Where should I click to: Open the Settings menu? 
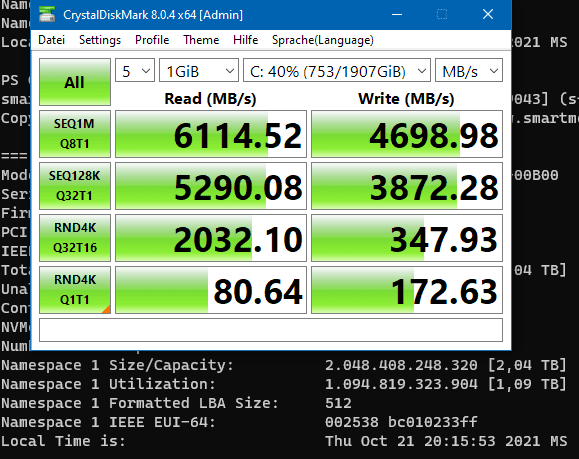click(x=100, y=40)
